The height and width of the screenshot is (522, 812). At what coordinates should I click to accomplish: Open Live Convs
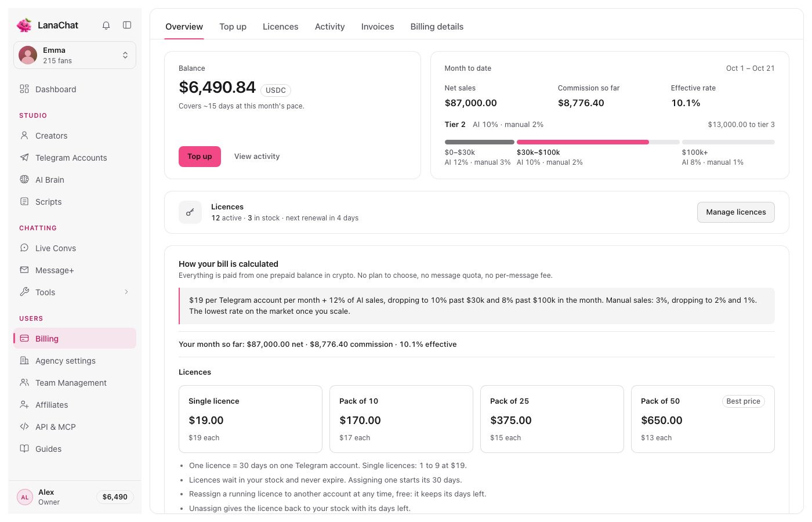pyautogui.click(x=75, y=248)
